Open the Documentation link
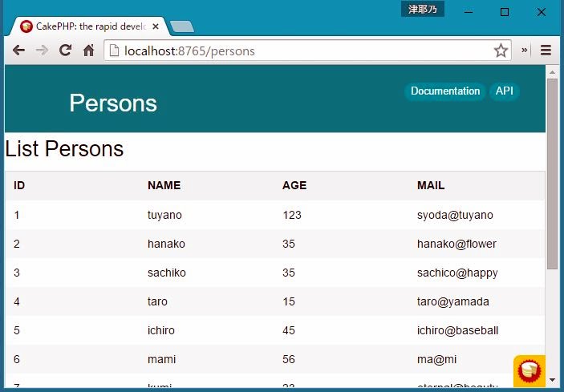 [x=445, y=91]
